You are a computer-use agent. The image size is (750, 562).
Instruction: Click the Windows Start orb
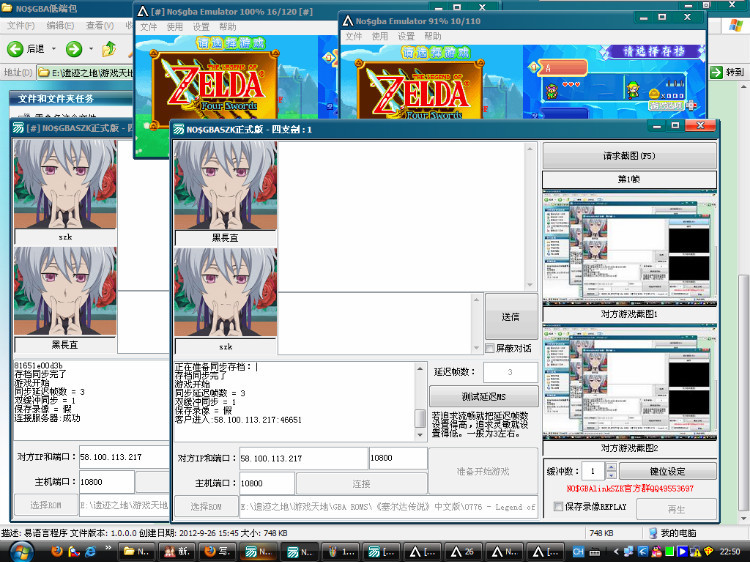click(x=20, y=551)
